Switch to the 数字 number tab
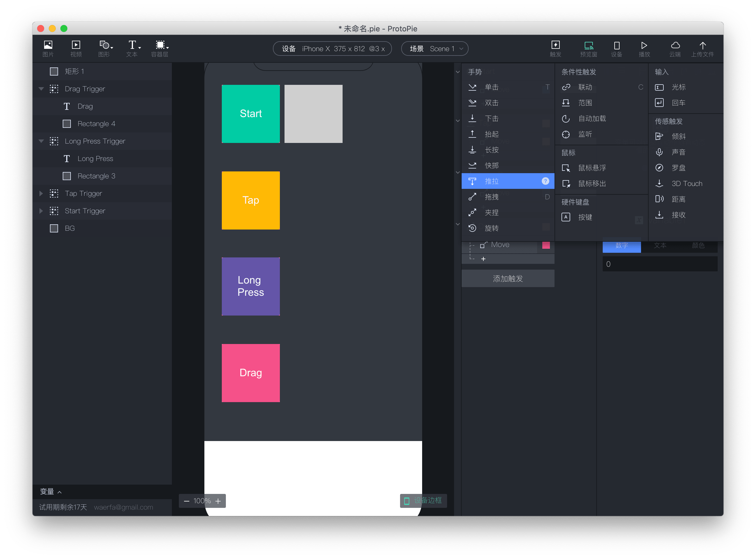Image resolution: width=756 pixels, height=559 pixels. click(x=621, y=246)
